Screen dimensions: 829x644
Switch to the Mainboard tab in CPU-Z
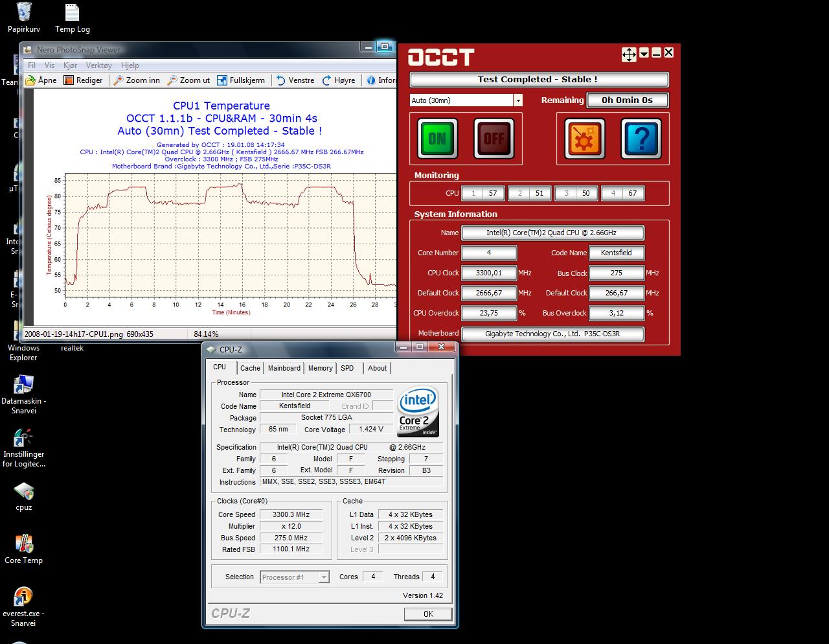pos(284,368)
